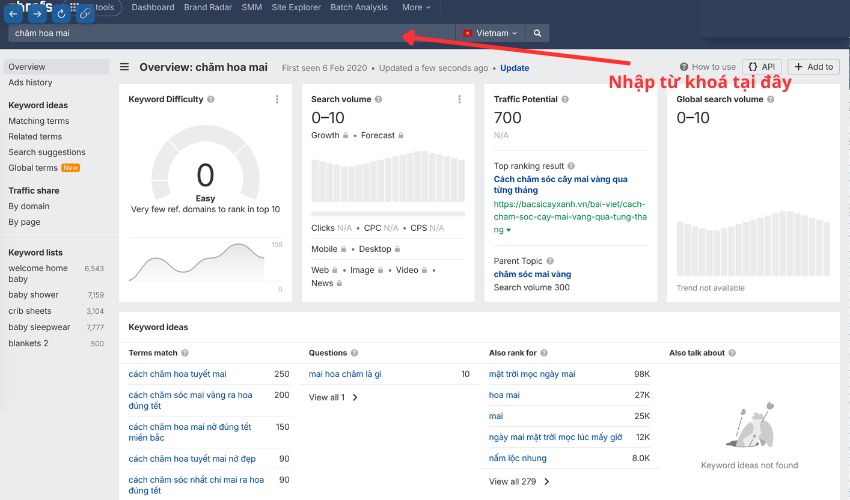Open Search volume card three-dot menu
The height and width of the screenshot is (500, 850).
coord(459,100)
